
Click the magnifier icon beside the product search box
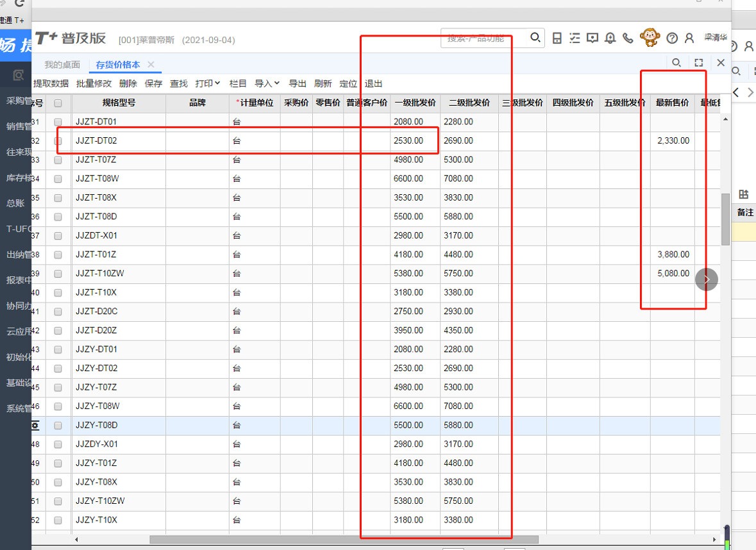click(535, 38)
